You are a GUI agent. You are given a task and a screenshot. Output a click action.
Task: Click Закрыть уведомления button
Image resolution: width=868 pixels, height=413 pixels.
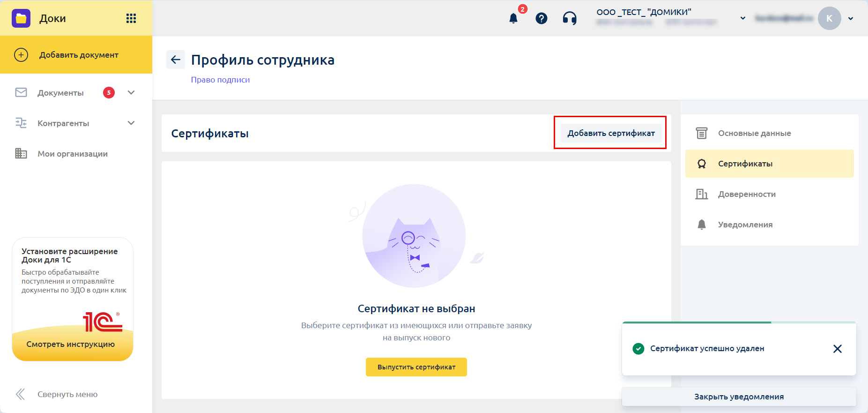pos(739,397)
